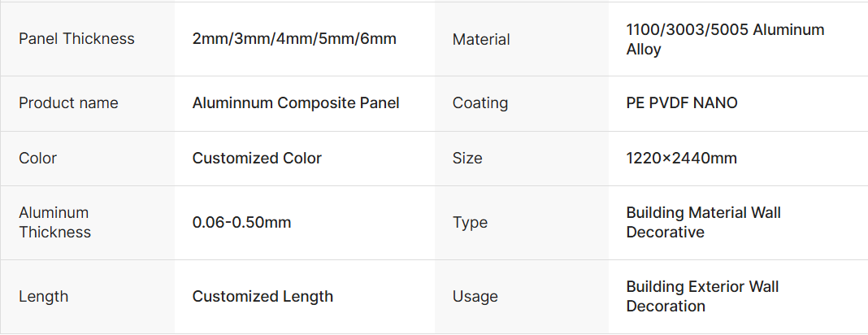Select the 0.06-0.50mm value
Image resolution: width=868 pixels, height=335 pixels.
tap(241, 223)
